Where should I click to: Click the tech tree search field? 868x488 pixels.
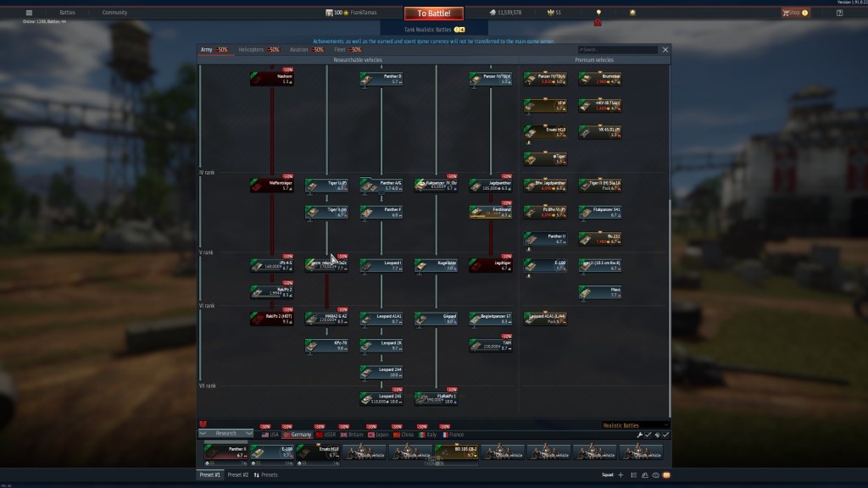click(619, 50)
